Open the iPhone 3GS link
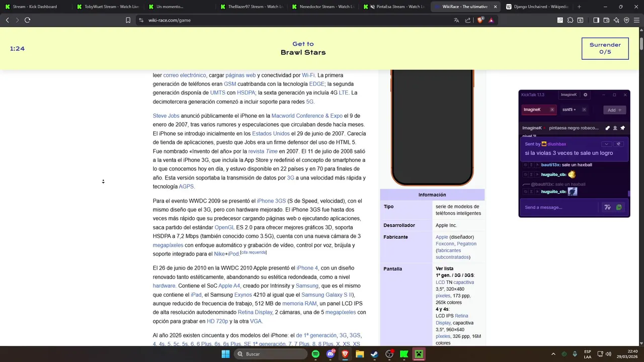The height and width of the screenshot is (362, 644). 271,201
